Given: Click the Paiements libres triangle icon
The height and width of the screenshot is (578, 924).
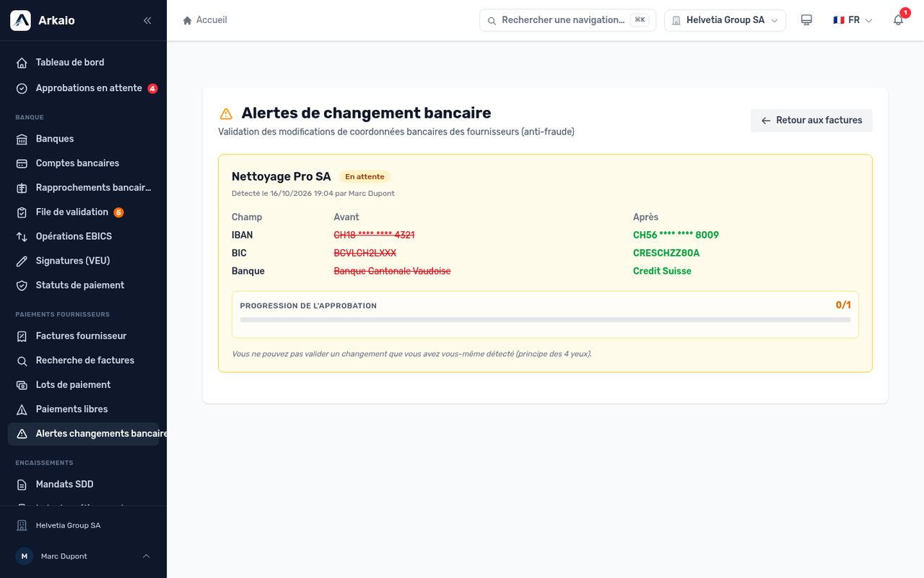Looking at the screenshot, I should tap(22, 409).
